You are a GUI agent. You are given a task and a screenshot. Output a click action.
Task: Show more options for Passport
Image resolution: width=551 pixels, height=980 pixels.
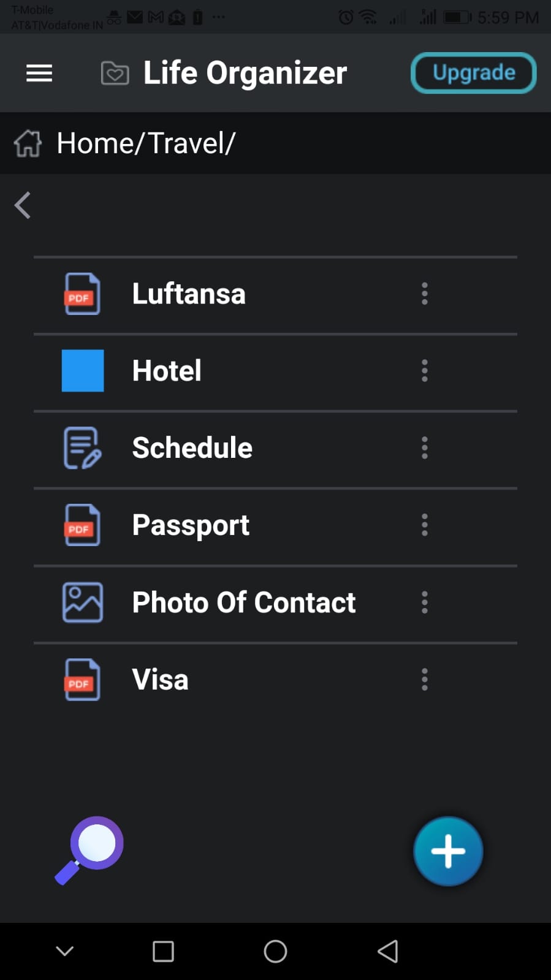(x=424, y=525)
